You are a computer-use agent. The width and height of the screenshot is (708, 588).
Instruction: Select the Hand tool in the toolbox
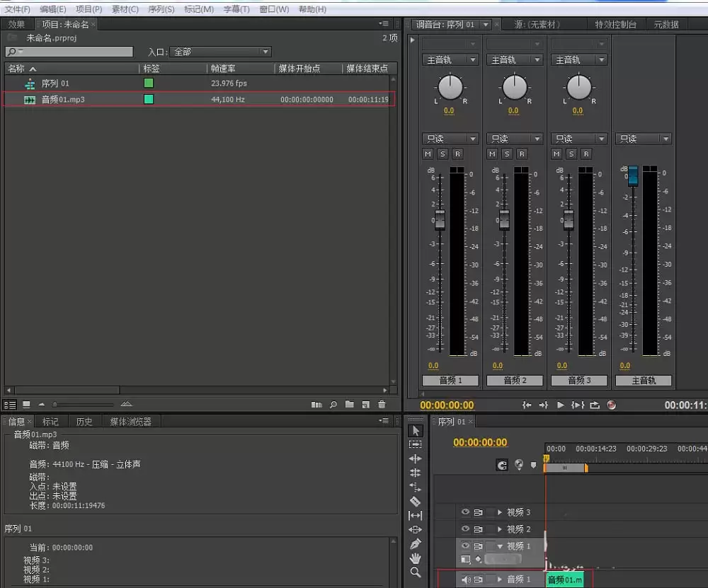[x=416, y=558]
